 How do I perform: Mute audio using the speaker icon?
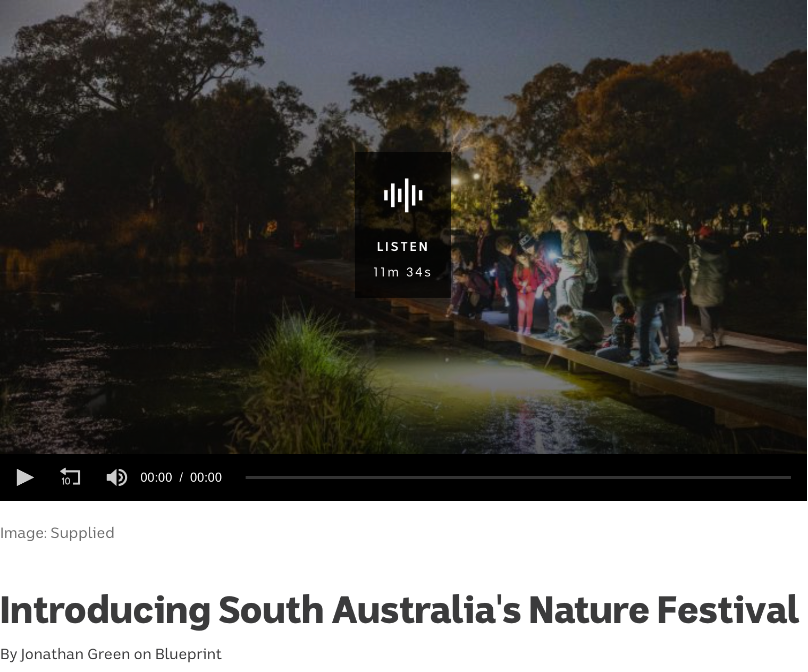pyautogui.click(x=116, y=477)
